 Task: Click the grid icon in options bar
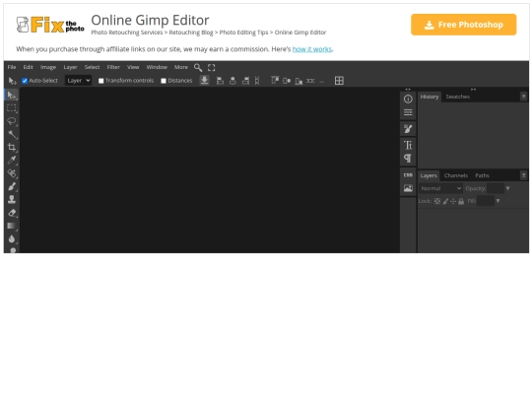(339, 81)
